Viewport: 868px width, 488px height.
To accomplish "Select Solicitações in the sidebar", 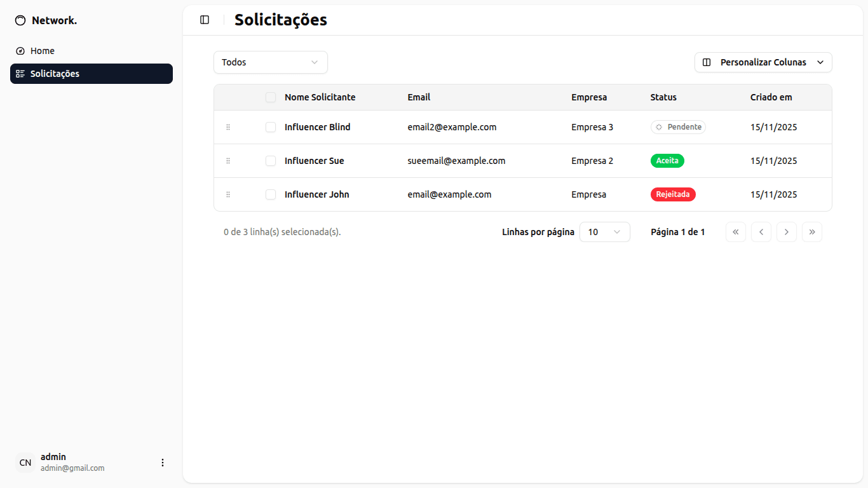I will [x=55, y=73].
